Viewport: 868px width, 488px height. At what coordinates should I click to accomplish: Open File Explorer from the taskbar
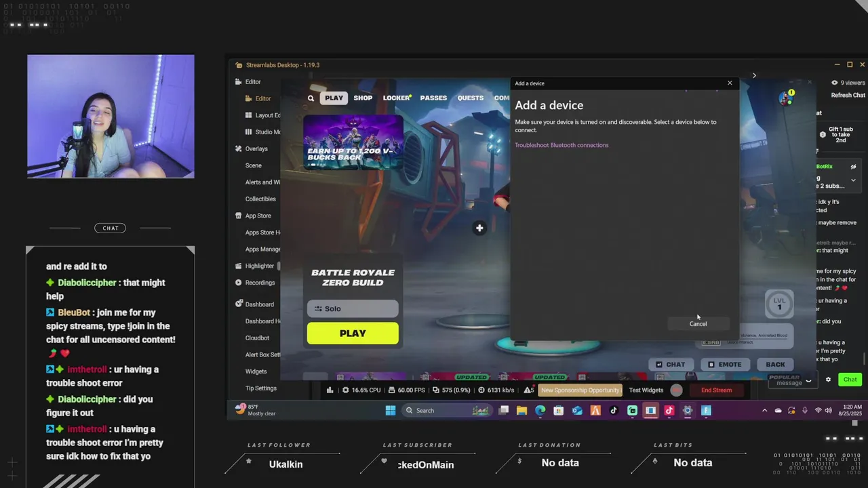click(521, 410)
